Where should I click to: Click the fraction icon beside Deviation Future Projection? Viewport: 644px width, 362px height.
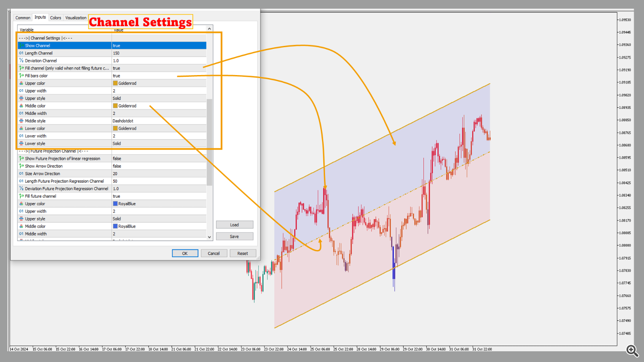21,189
